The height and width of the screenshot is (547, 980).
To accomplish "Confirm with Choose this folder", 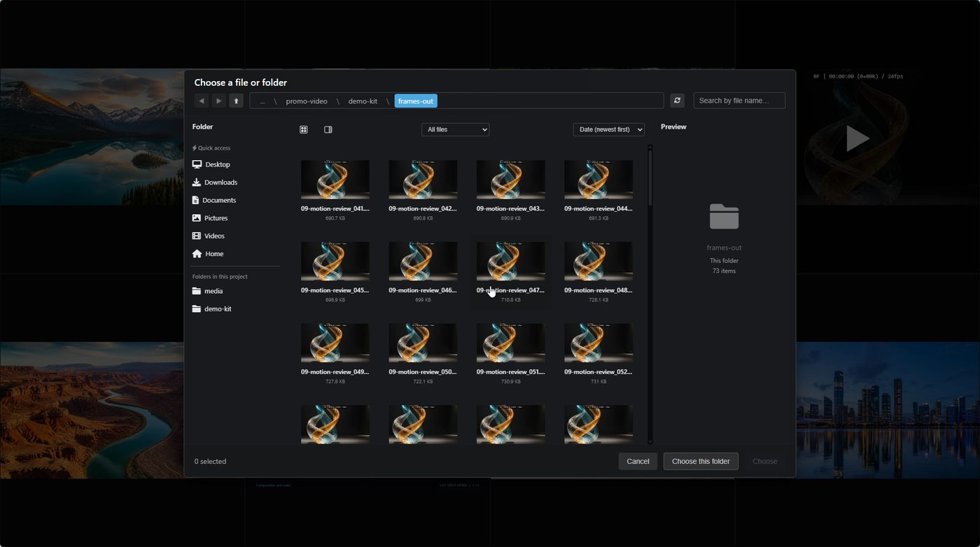I will [701, 462].
